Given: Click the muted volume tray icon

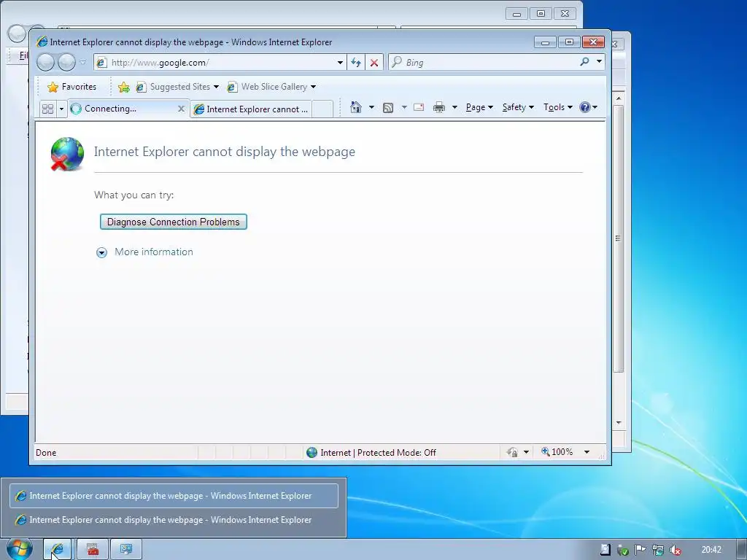Looking at the screenshot, I should (x=675, y=550).
